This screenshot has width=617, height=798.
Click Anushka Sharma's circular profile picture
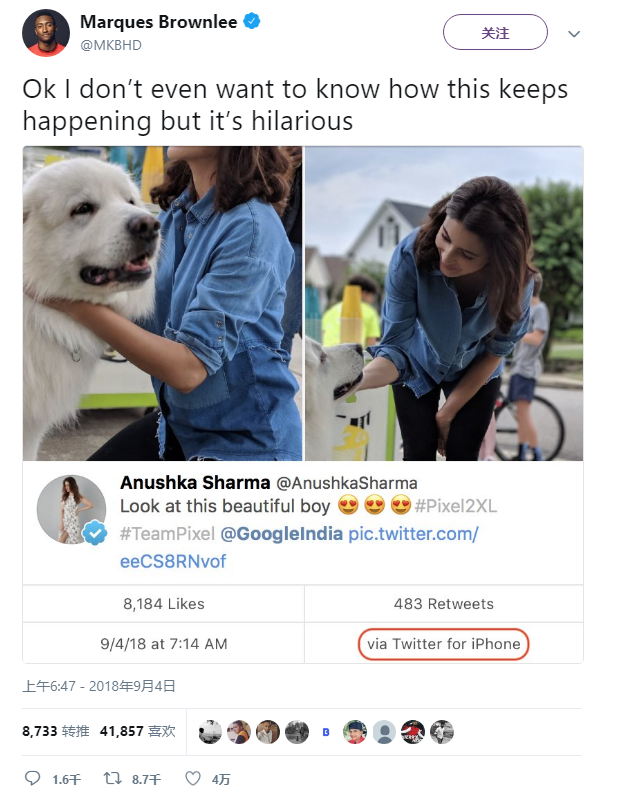coord(72,510)
